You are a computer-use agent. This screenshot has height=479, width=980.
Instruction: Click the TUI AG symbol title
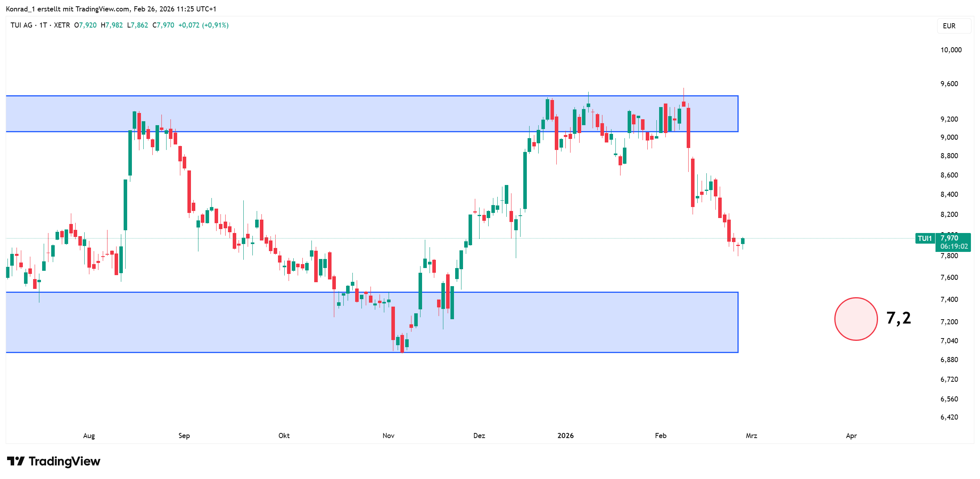tap(21, 25)
